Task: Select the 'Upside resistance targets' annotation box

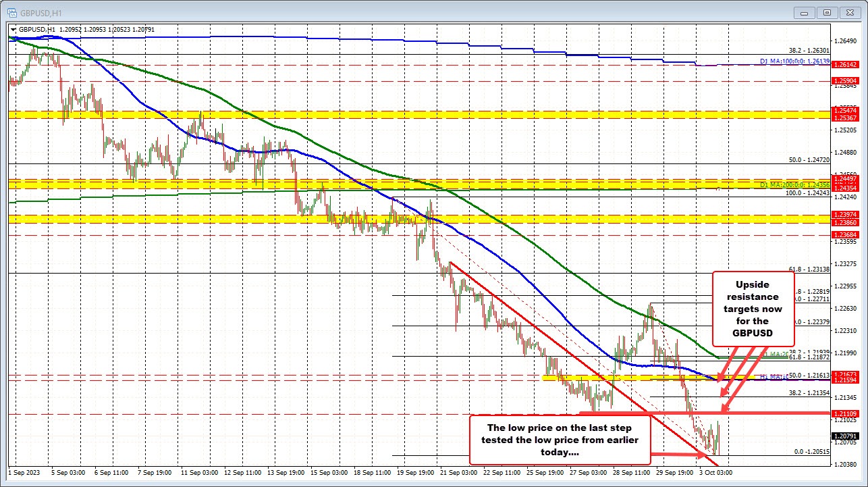Action: click(752, 308)
